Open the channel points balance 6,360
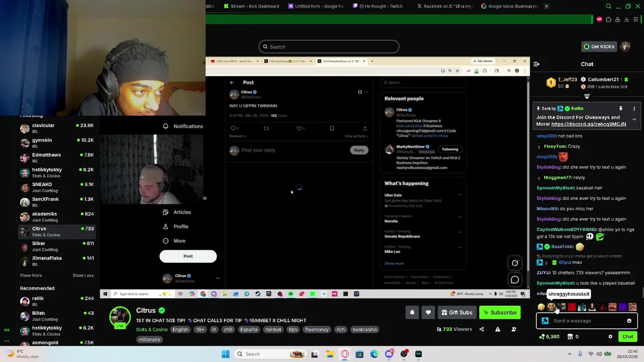Image resolution: width=644 pixels, height=362 pixels. [x=549, y=337]
